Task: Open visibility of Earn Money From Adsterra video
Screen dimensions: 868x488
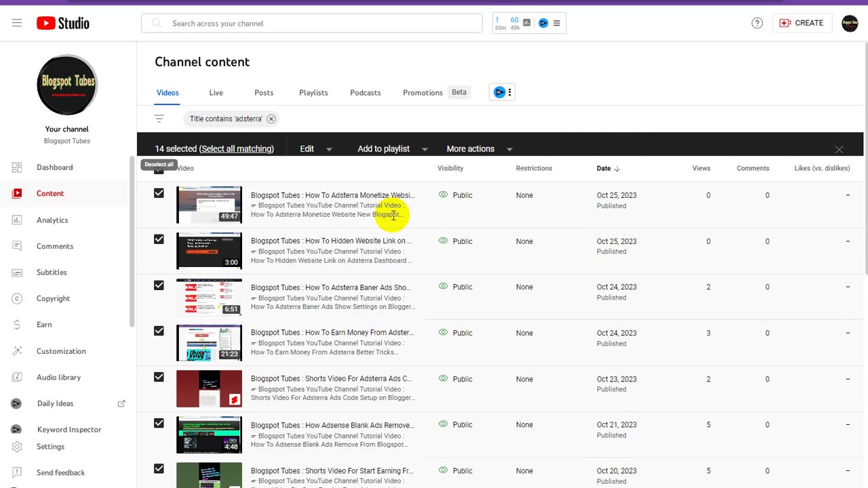Action: (x=455, y=333)
